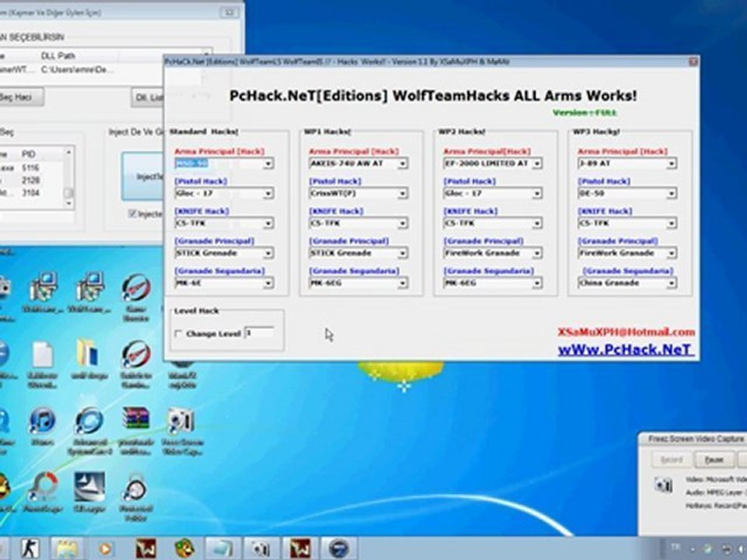
Task: Click the Change Level number field
Action: (258, 334)
